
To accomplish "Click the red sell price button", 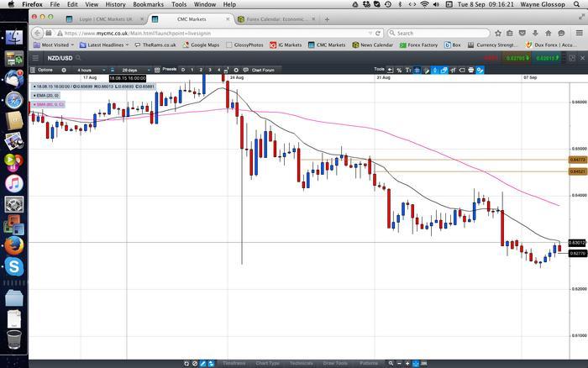I will click(x=516, y=58).
